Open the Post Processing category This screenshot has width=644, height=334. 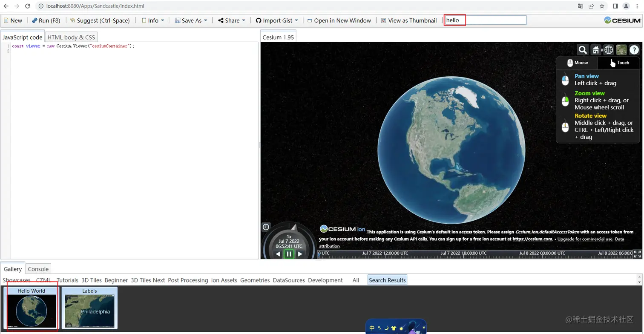coord(188,280)
